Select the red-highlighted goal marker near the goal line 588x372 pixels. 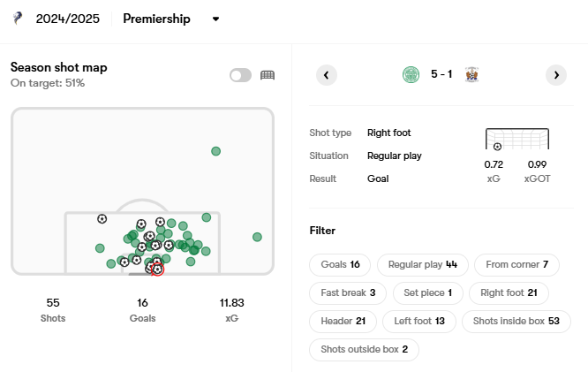157,270
